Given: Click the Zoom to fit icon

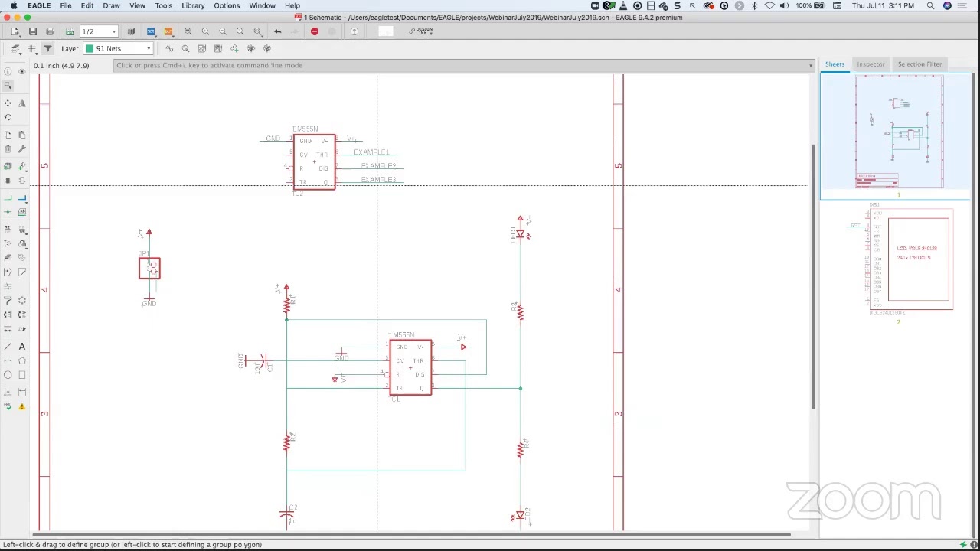Looking at the screenshot, I should pos(188,31).
